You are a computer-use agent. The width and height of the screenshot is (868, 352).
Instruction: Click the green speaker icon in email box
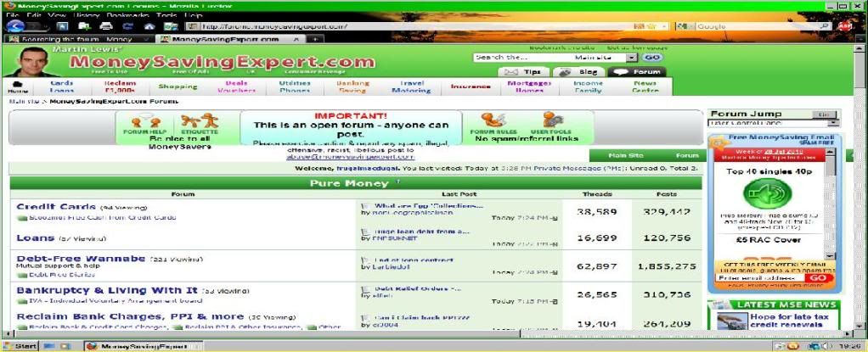pyautogui.click(x=767, y=193)
